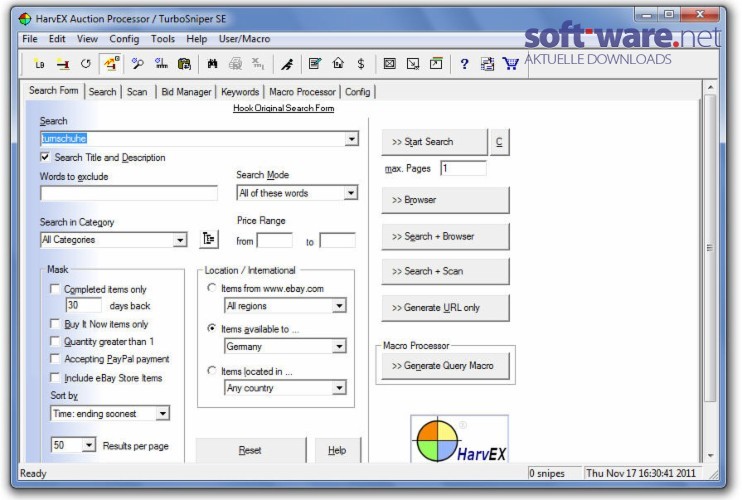This screenshot has width=742, height=500.
Task: Open Search Mode dropdown (All of these words)
Action: coord(350,193)
